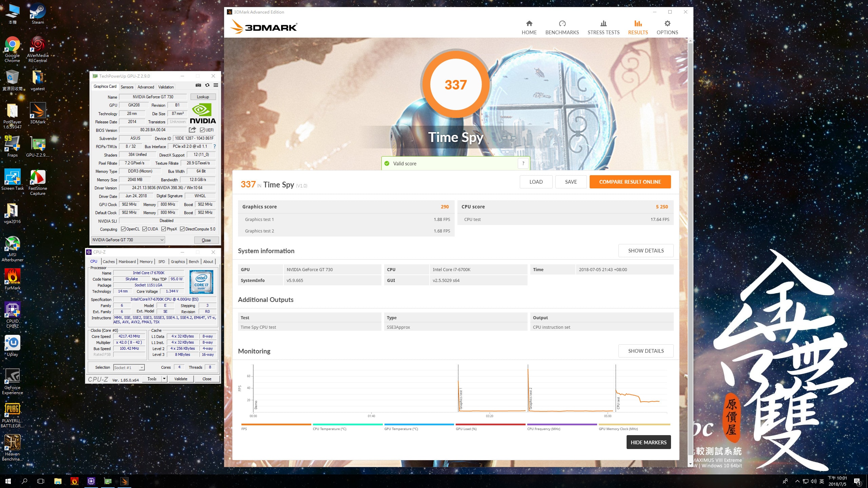Image resolution: width=868 pixels, height=488 pixels.
Task: Click SAVE result button
Action: point(571,182)
